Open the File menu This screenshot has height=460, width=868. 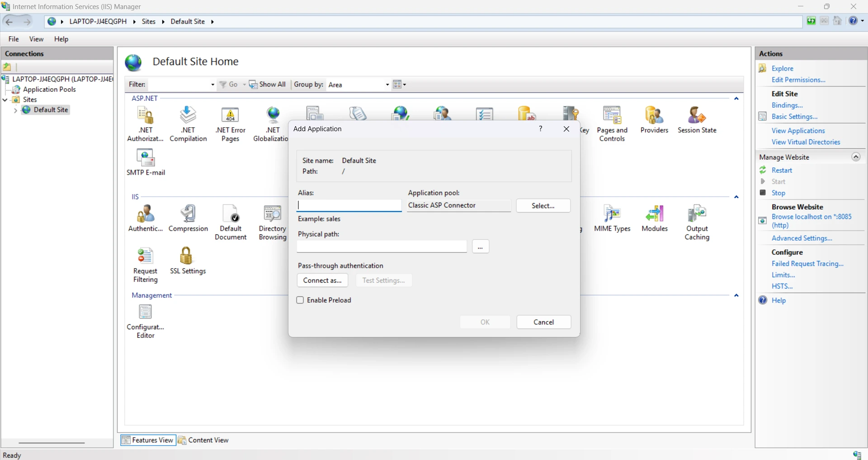(14, 39)
